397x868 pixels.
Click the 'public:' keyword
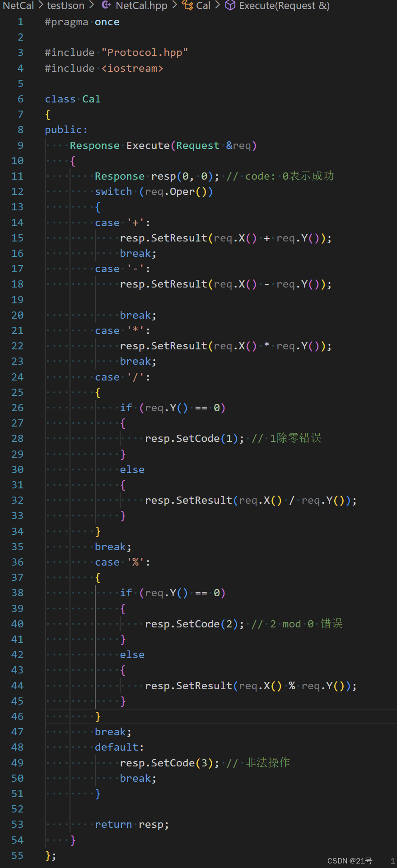pos(66,130)
